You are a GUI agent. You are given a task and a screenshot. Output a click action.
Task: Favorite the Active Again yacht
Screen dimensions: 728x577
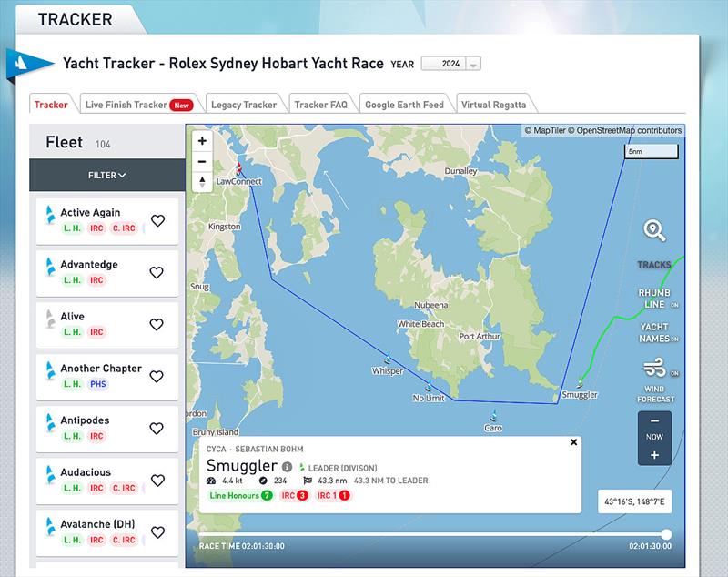click(157, 220)
